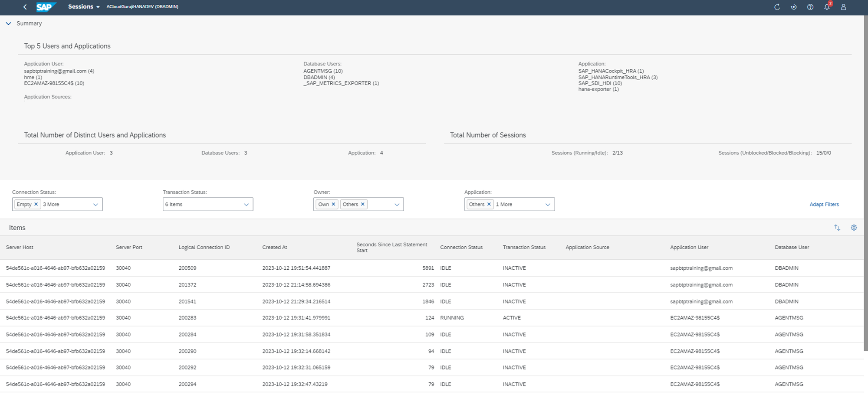
Task: Open the Sessions menu
Action: 84,7
